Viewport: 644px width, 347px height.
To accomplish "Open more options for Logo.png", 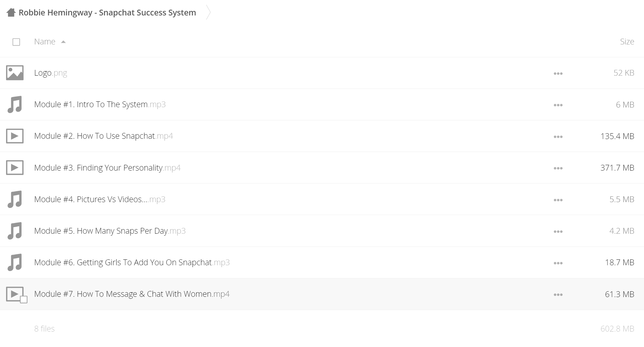I will (x=558, y=74).
